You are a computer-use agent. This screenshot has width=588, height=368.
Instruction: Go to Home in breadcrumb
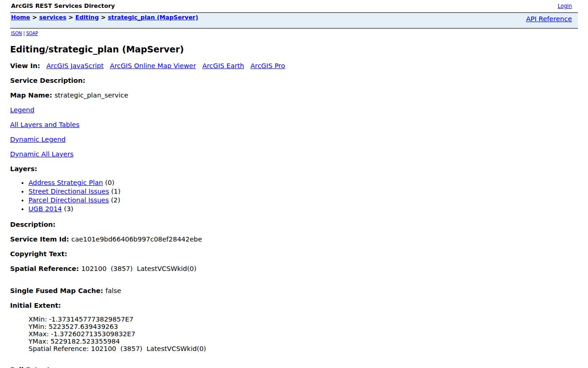pos(20,17)
